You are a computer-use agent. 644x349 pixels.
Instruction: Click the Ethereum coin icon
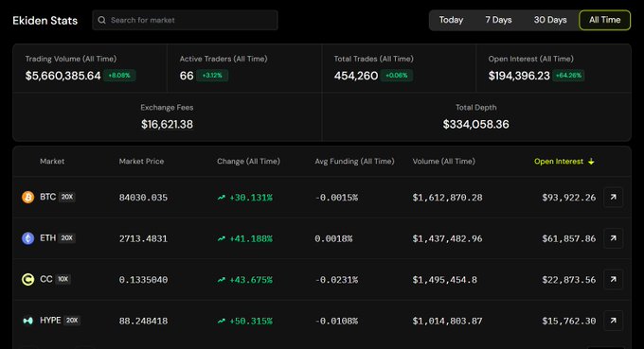coord(27,238)
